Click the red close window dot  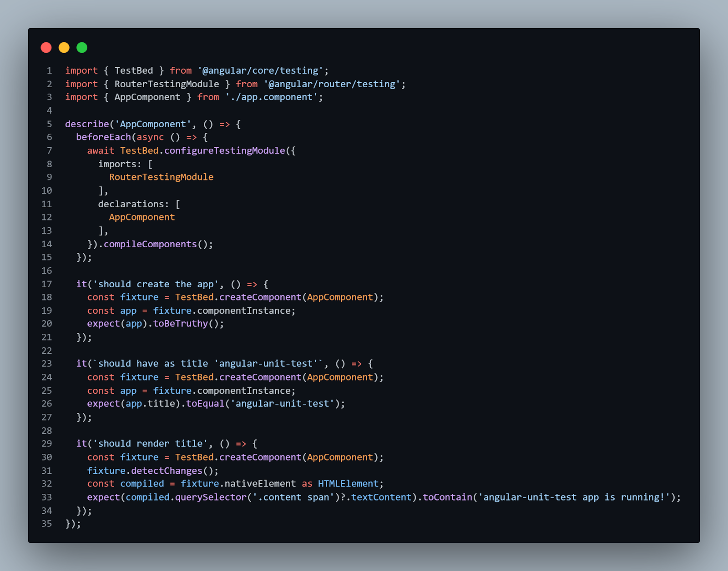pos(46,47)
